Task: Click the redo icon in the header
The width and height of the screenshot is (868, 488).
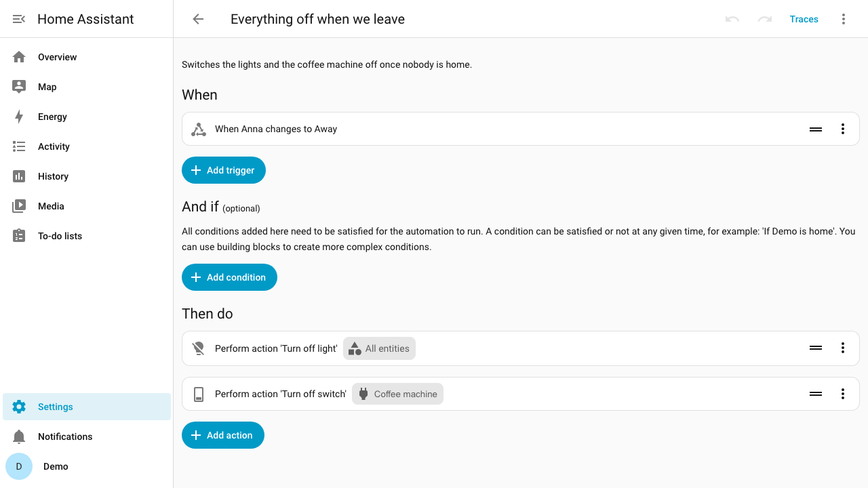Action: [765, 19]
